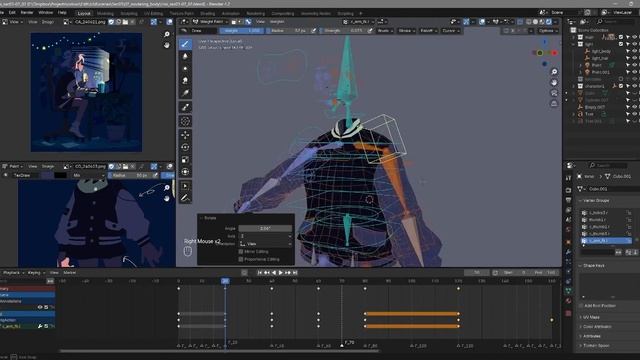Image resolution: width=640 pixels, height=360 pixels.
Task: Click the 3D viewport pan hand icon
Action: tap(554, 82)
